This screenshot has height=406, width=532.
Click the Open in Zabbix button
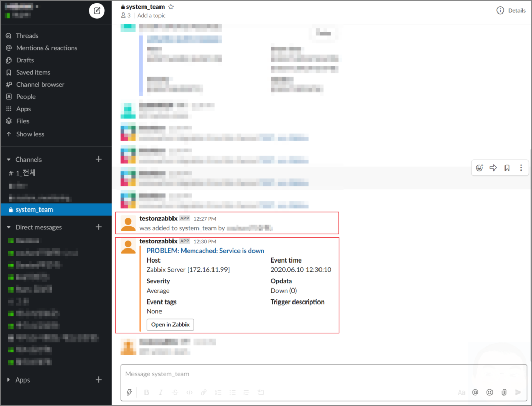coord(170,324)
